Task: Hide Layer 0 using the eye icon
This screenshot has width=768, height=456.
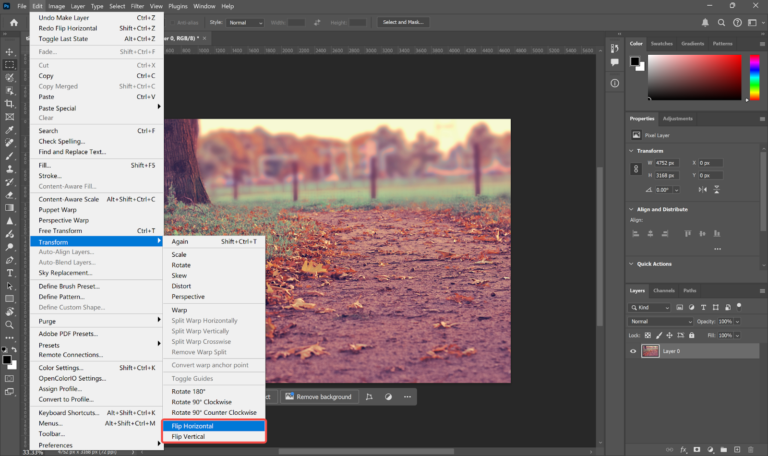Action: tap(633, 351)
